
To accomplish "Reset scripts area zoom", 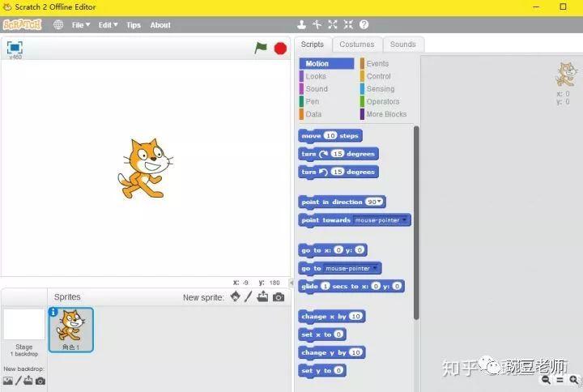I will coord(560,380).
